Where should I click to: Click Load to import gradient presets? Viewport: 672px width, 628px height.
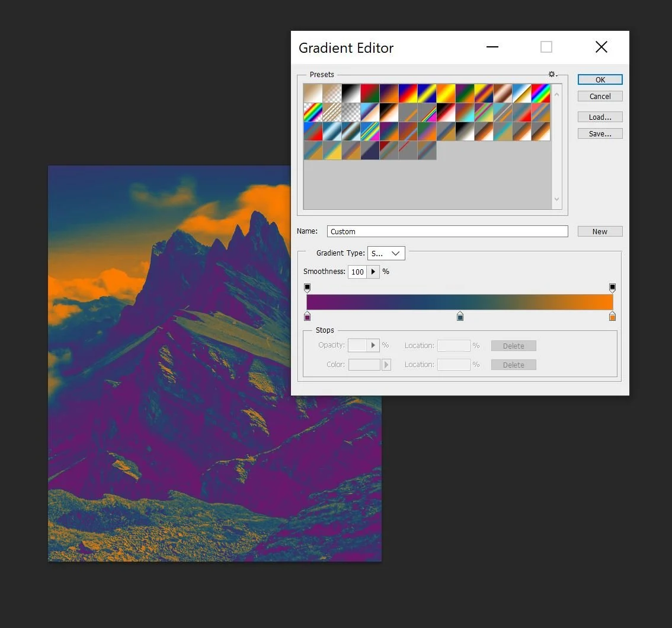600,117
